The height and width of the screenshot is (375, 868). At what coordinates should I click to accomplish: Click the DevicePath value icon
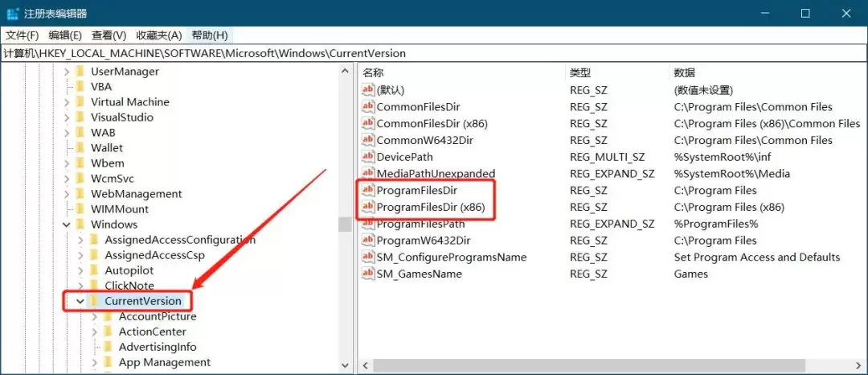click(368, 157)
